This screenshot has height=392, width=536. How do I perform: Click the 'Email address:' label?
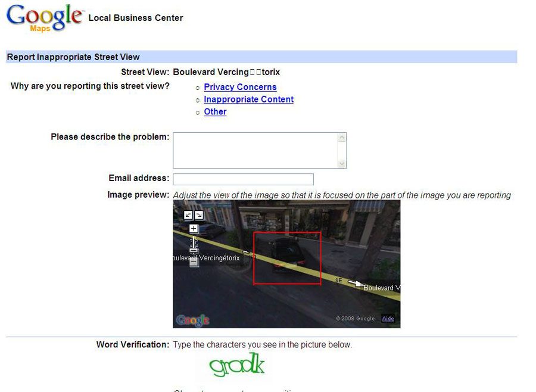(x=139, y=178)
